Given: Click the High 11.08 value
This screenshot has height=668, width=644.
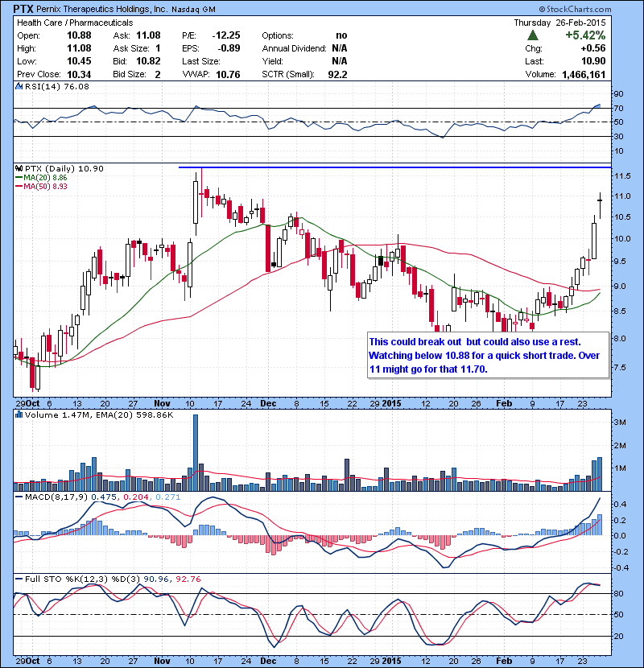Looking at the screenshot, I should pos(79,48).
